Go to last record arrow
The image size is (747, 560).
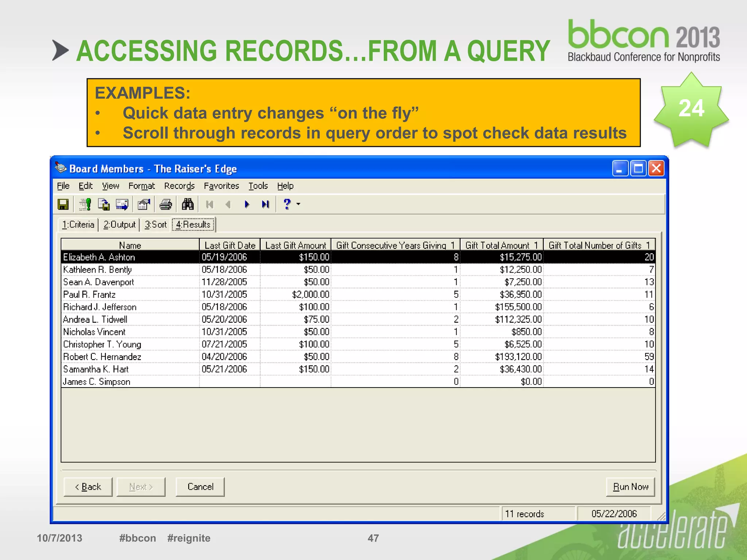(266, 205)
